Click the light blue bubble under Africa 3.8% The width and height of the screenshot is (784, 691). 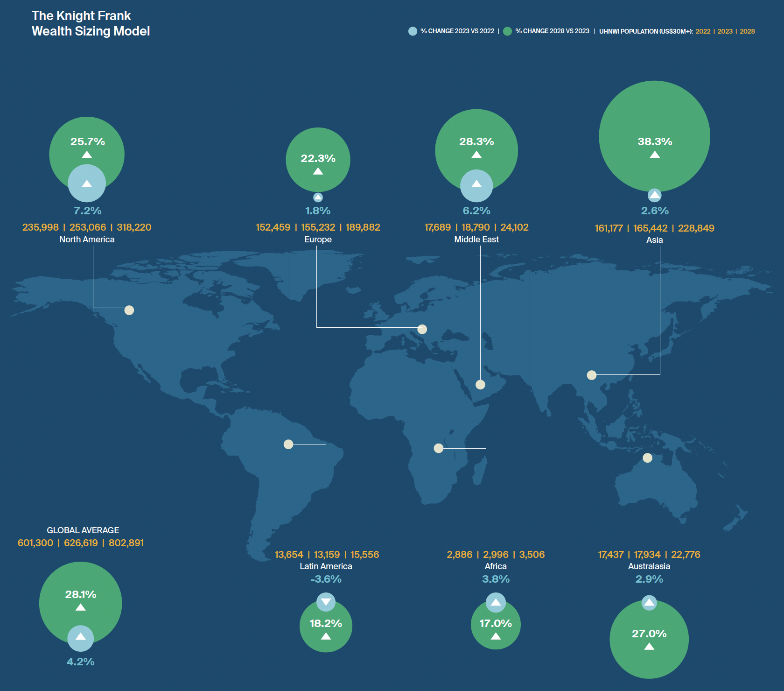pyautogui.click(x=496, y=603)
